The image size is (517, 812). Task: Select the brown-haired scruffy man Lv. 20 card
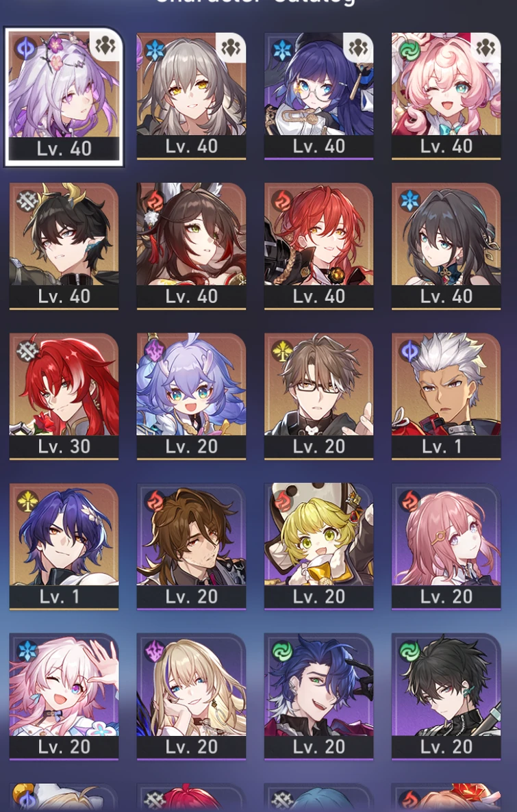point(191,547)
